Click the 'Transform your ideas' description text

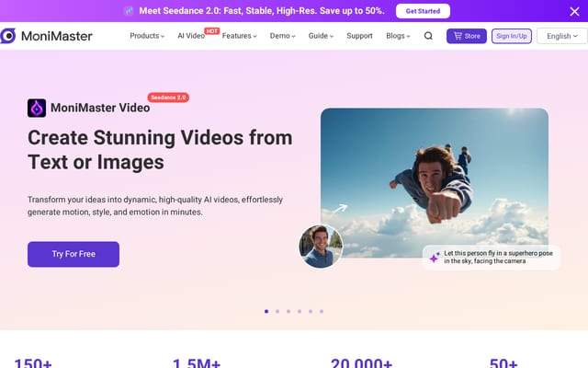coord(155,206)
